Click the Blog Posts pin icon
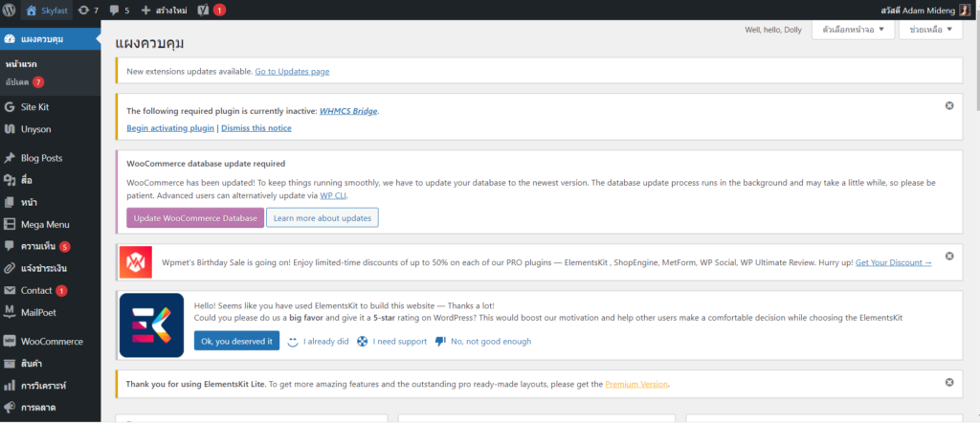This screenshot has width=980, height=425. point(10,158)
